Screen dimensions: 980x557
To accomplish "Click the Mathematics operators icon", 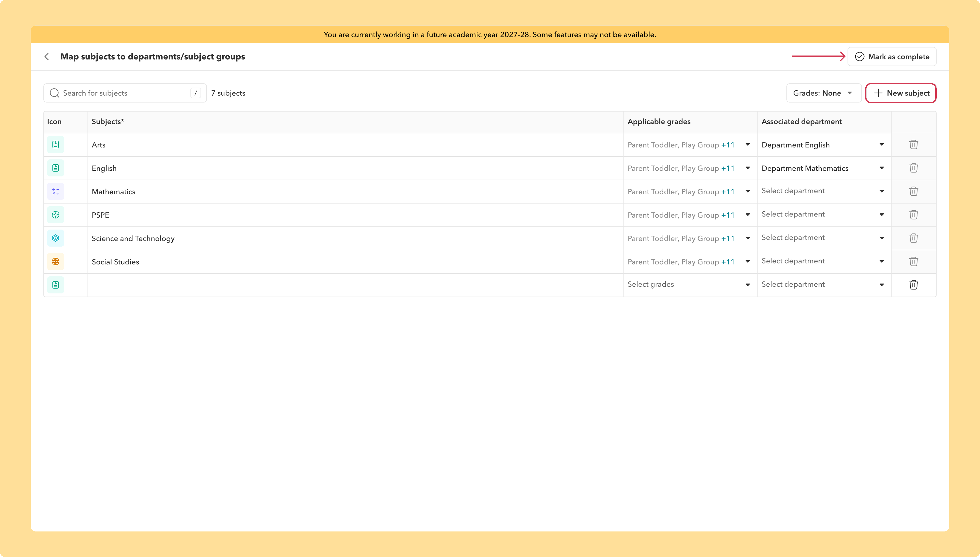I will (x=56, y=191).
